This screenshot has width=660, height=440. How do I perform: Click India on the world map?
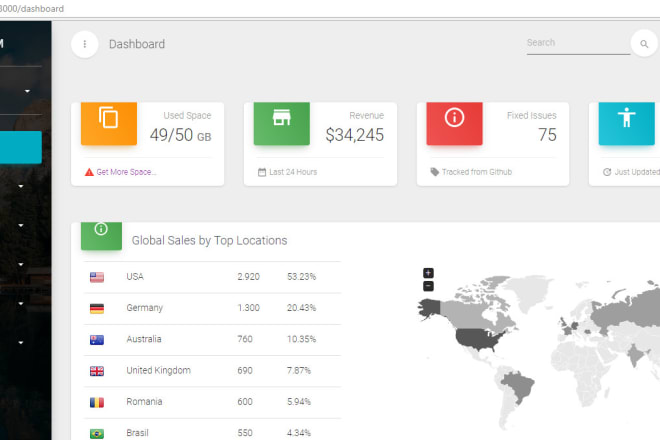tap(635, 354)
